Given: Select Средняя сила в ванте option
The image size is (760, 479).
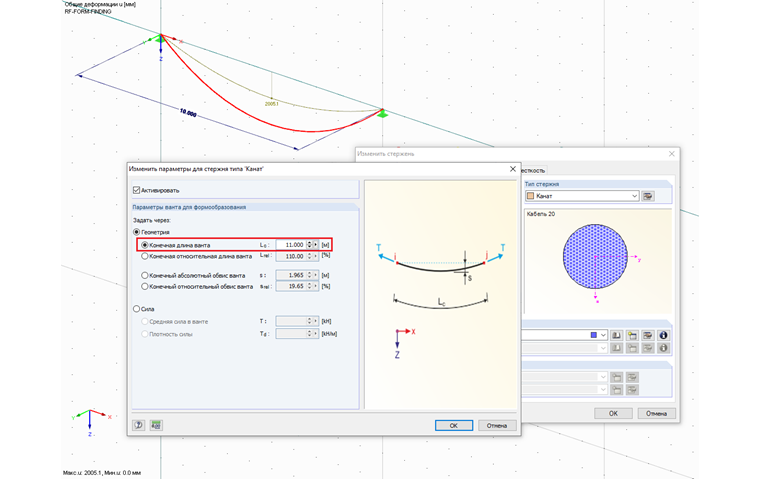Looking at the screenshot, I should (144, 321).
